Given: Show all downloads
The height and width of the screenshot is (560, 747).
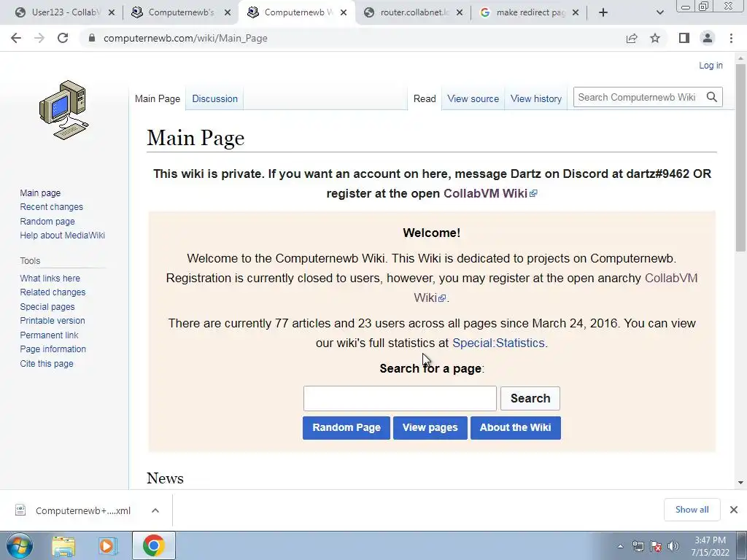Looking at the screenshot, I should pos(692,510).
